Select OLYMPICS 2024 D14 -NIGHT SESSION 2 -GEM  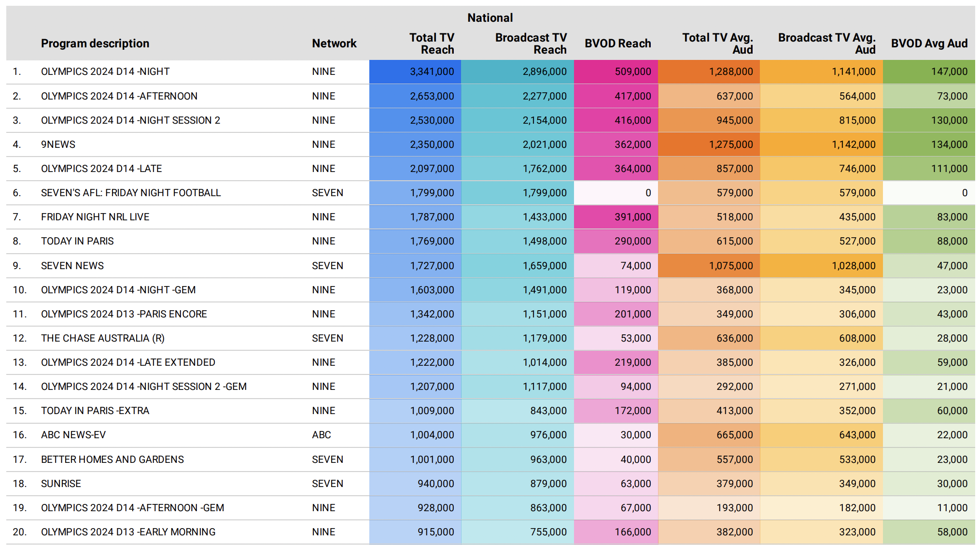click(144, 387)
